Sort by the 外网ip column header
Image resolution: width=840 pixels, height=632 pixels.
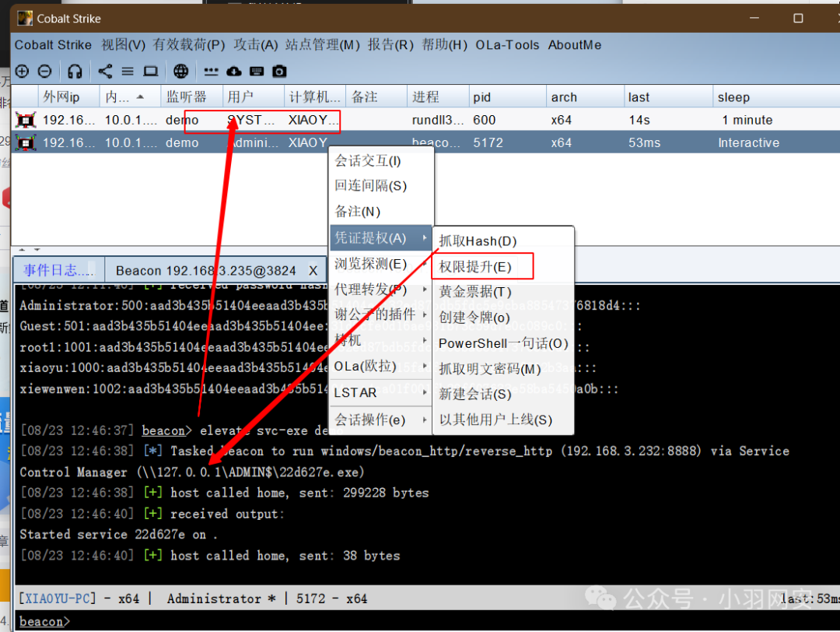68,97
